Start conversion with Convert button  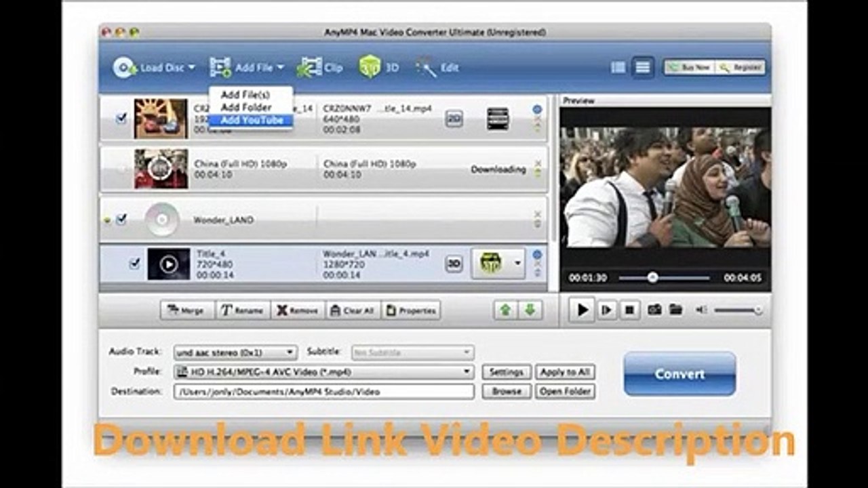tap(679, 373)
